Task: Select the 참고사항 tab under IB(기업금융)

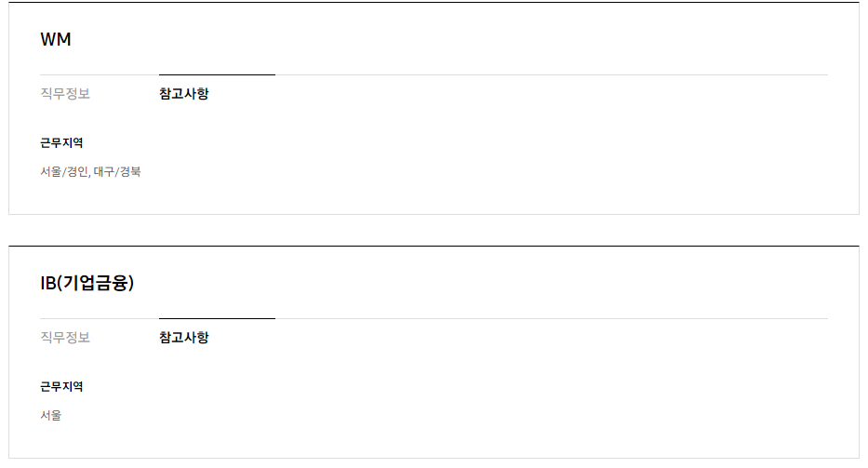Action: point(183,338)
